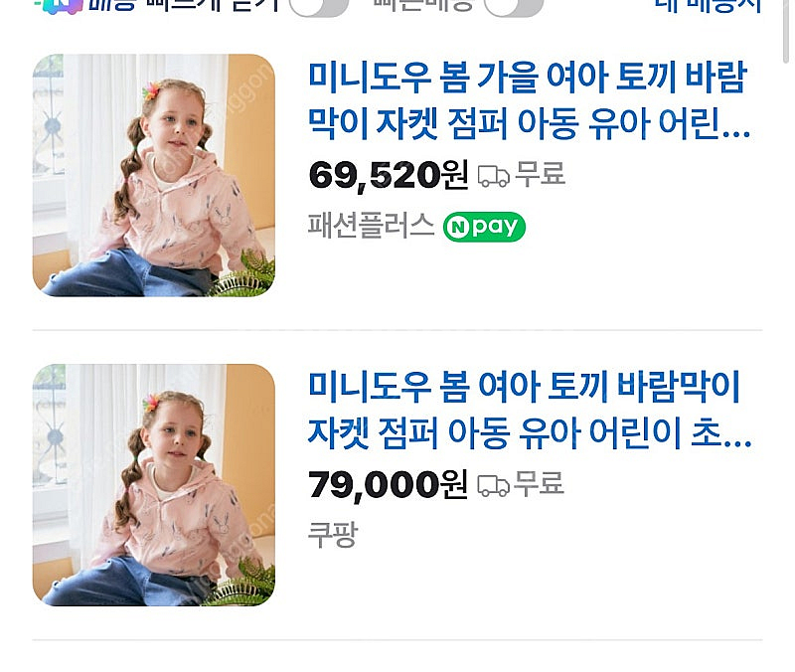Open the 79,000원 jacket product title

click(x=530, y=410)
